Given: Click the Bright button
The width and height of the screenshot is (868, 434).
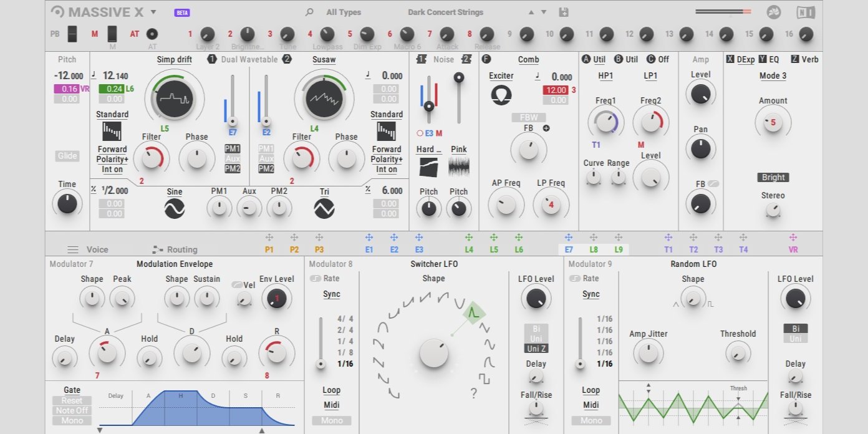Looking at the screenshot, I should point(773,177).
